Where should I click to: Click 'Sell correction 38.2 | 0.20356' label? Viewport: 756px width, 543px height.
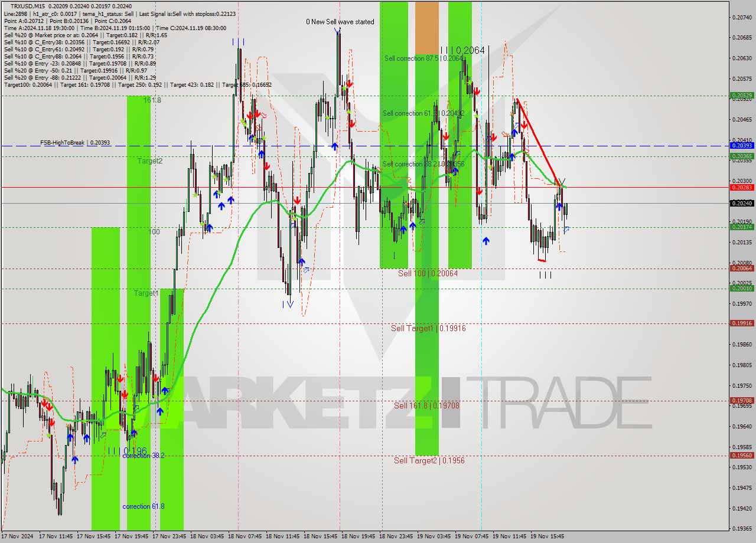423,164
